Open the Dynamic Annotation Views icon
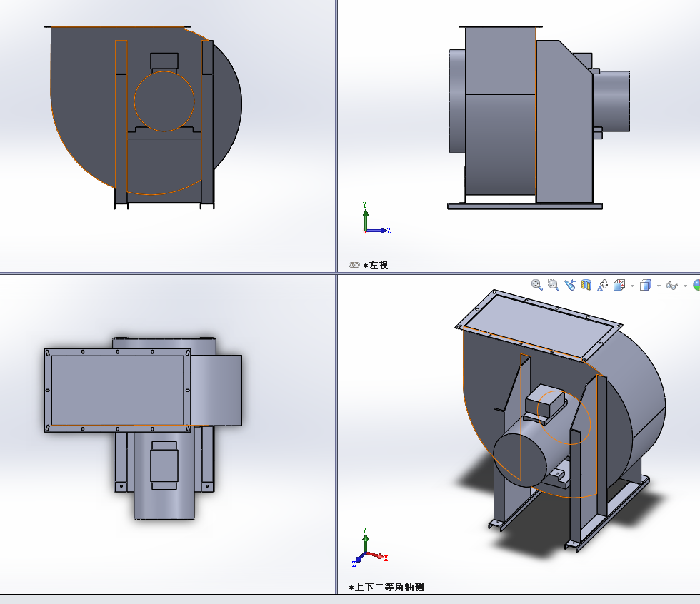Image resolution: width=700 pixels, height=604 pixels. click(x=603, y=285)
